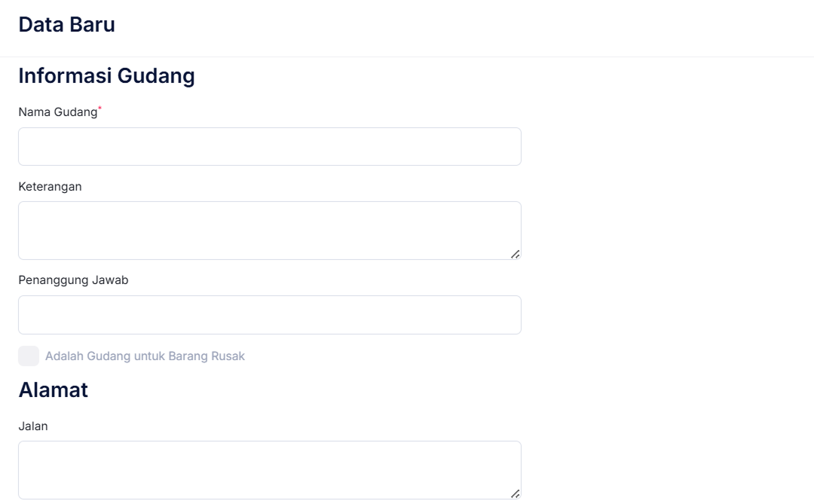Click the Nama Gudang text field

click(269, 146)
